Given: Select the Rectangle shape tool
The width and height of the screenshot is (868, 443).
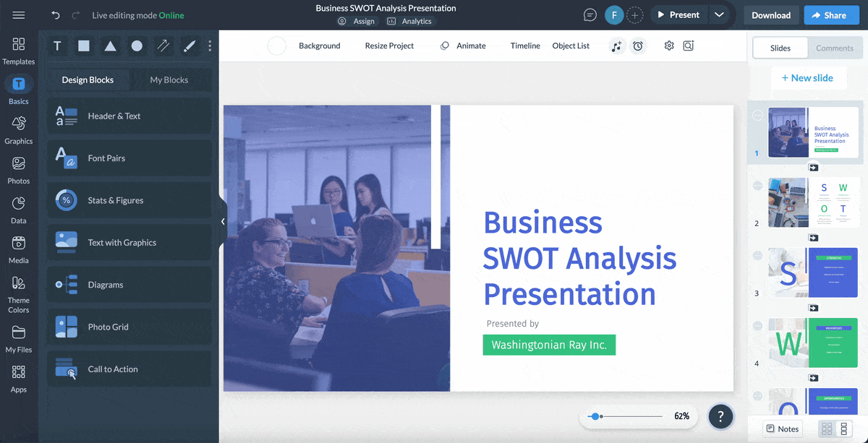Looking at the screenshot, I should pyautogui.click(x=83, y=46).
